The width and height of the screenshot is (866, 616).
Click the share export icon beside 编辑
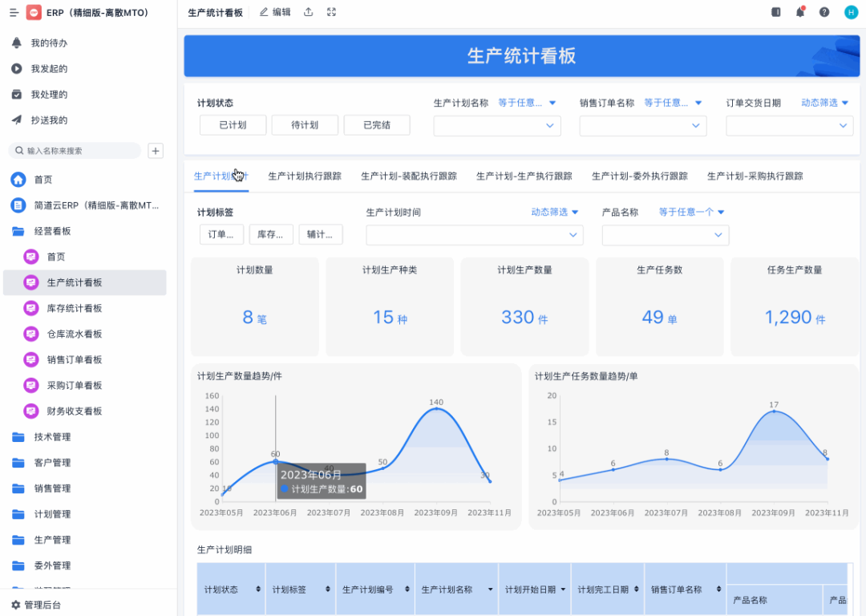308,11
